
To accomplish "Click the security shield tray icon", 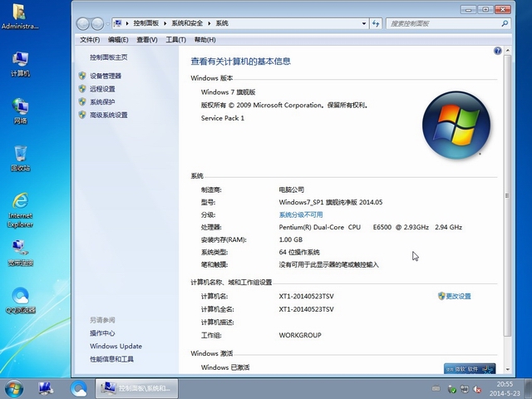I will [x=451, y=389].
